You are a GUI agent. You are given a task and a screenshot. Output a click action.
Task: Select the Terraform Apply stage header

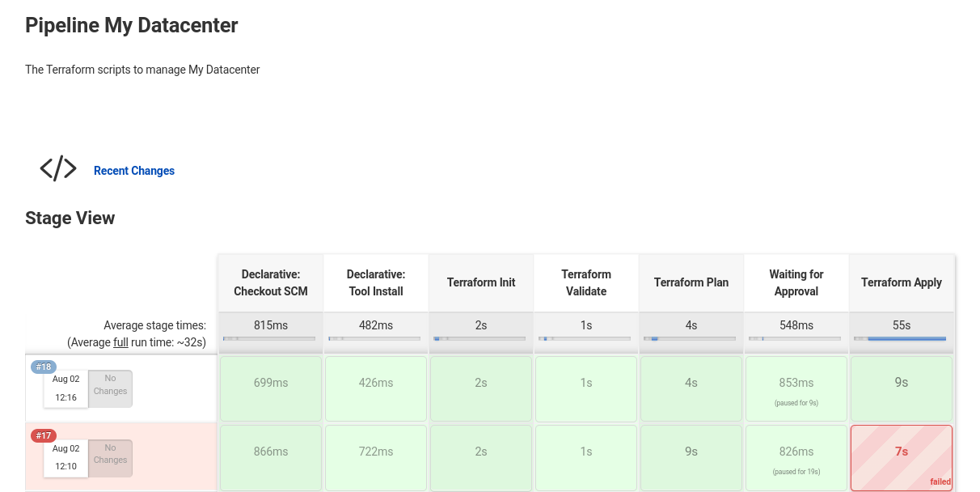(901, 282)
